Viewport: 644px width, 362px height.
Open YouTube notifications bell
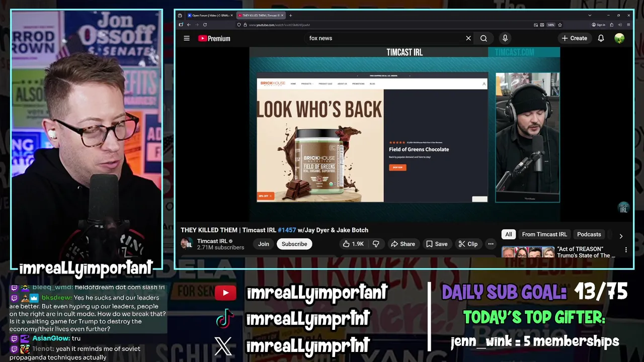601,38
